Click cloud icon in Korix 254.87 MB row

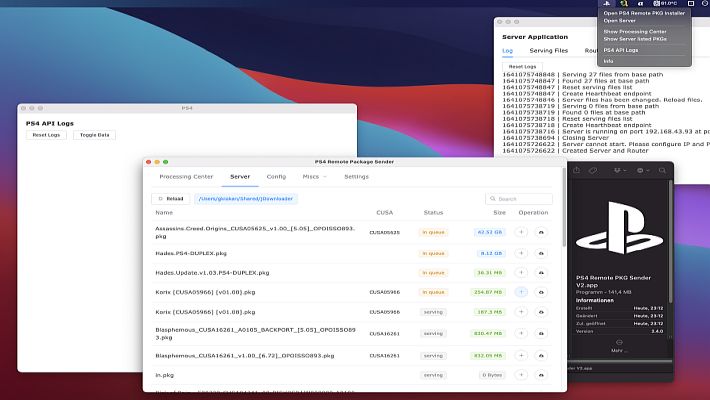(541, 292)
